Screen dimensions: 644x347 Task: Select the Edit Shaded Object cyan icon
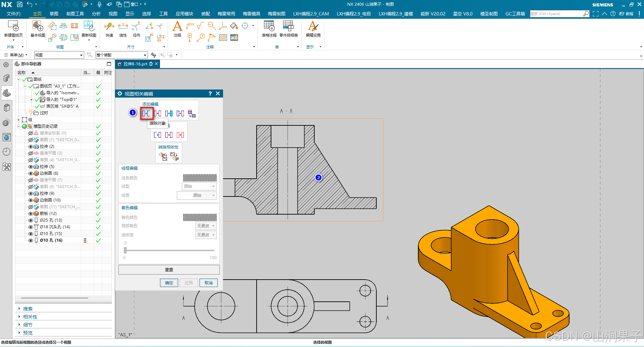[x=169, y=113]
